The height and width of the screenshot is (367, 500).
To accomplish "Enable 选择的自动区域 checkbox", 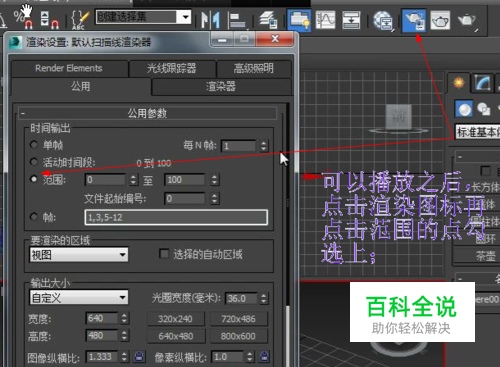I will click(164, 254).
